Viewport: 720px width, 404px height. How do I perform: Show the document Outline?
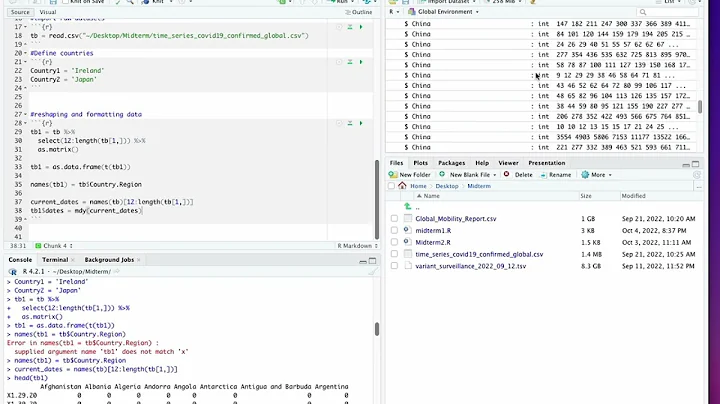[359, 12]
